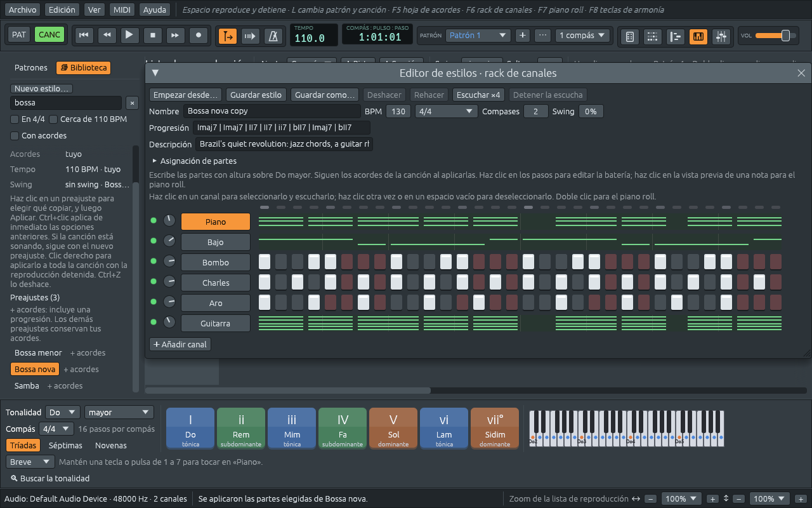812x508 pixels.
Task: Select the Séptimas chord type tab
Action: pyautogui.click(x=65, y=445)
